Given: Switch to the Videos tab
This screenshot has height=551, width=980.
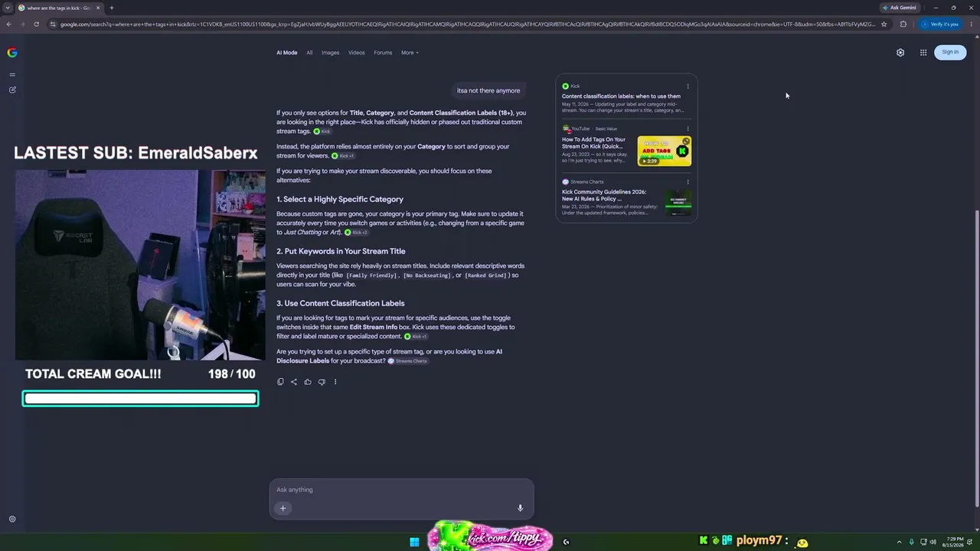Looking at the screenshot, I should [x=357, y=53].
